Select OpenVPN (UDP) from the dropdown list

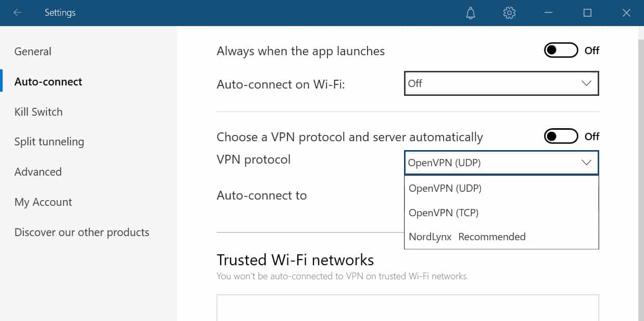pyautogui.click(x=444, y=188)
